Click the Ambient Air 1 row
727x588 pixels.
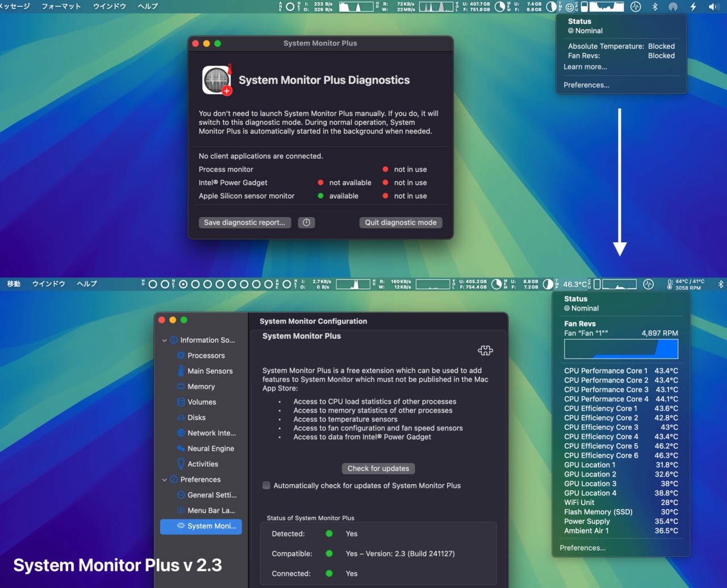pyautogui.click(x=621, y=531)
